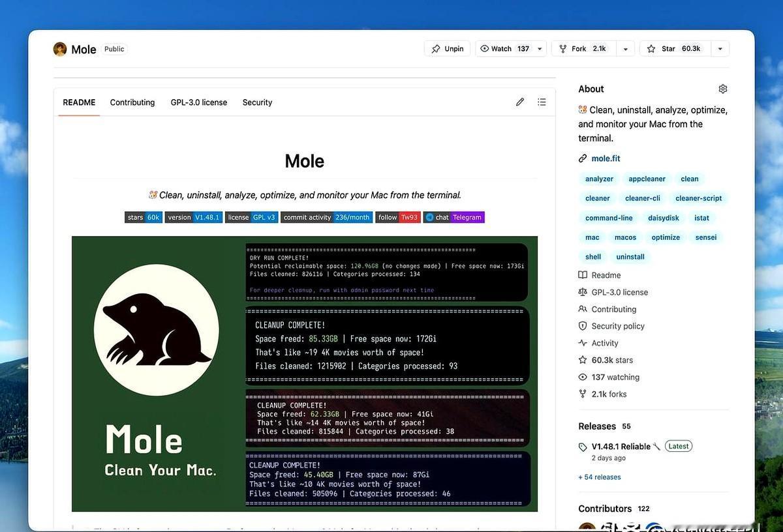This screenshot has height=532, width=783.
Task: Select the mac topic tag
Action: point(592,237)
